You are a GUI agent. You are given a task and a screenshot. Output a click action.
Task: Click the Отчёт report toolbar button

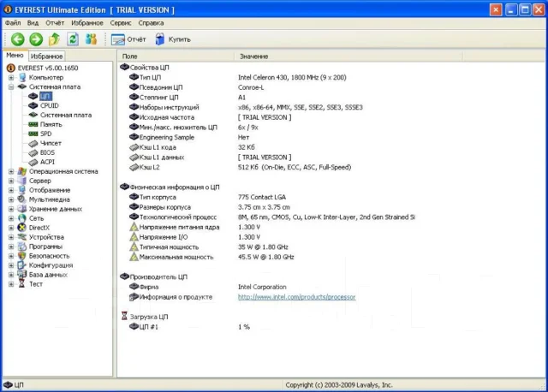[128, 39]
